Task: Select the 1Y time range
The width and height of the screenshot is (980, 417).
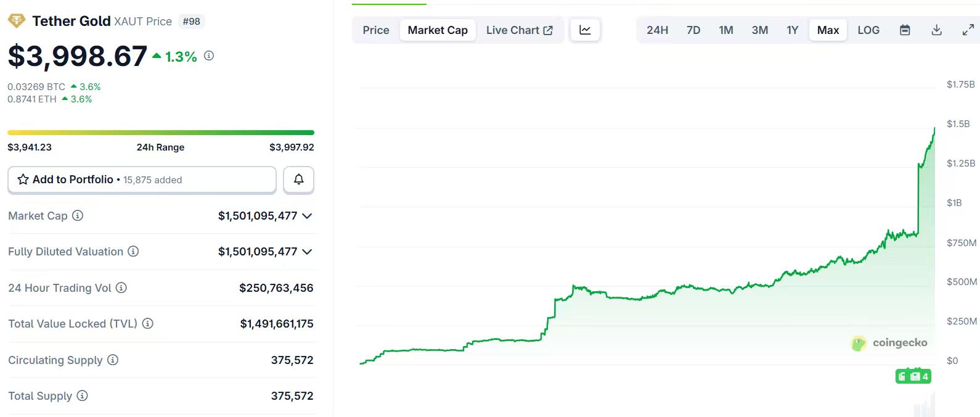Action: (x=792, y=30)
